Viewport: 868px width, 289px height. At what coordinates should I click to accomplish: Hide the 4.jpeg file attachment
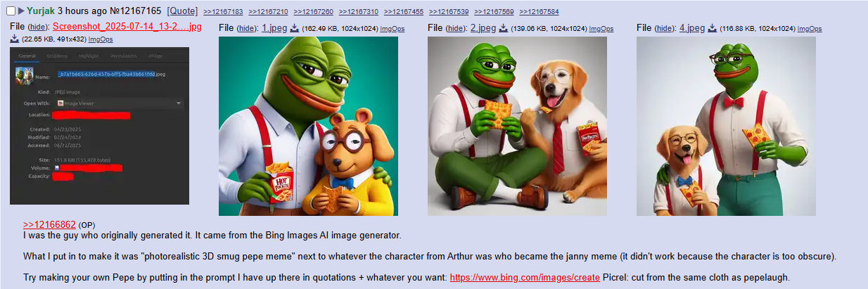click(665, 28)
